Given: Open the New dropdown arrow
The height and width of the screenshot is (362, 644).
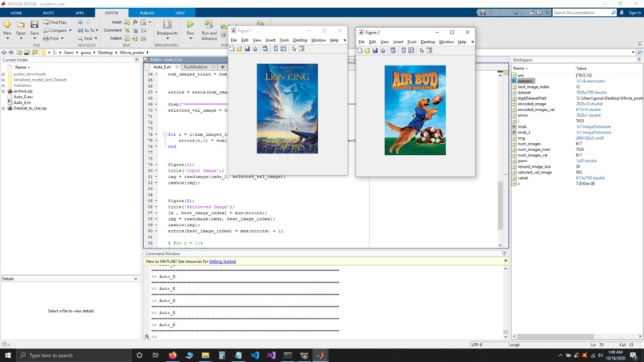Looking at the screenshot, I should (x=7, y=38).
